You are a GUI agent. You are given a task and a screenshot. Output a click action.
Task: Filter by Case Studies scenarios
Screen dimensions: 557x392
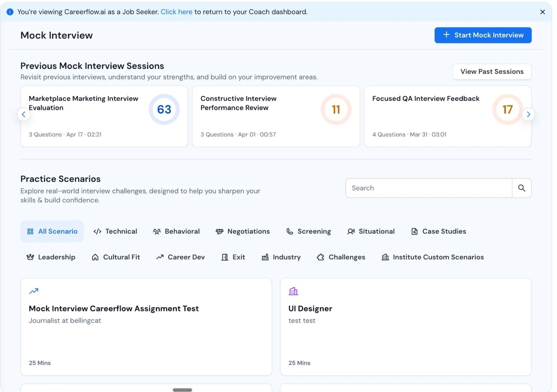[x=439, y=231]
